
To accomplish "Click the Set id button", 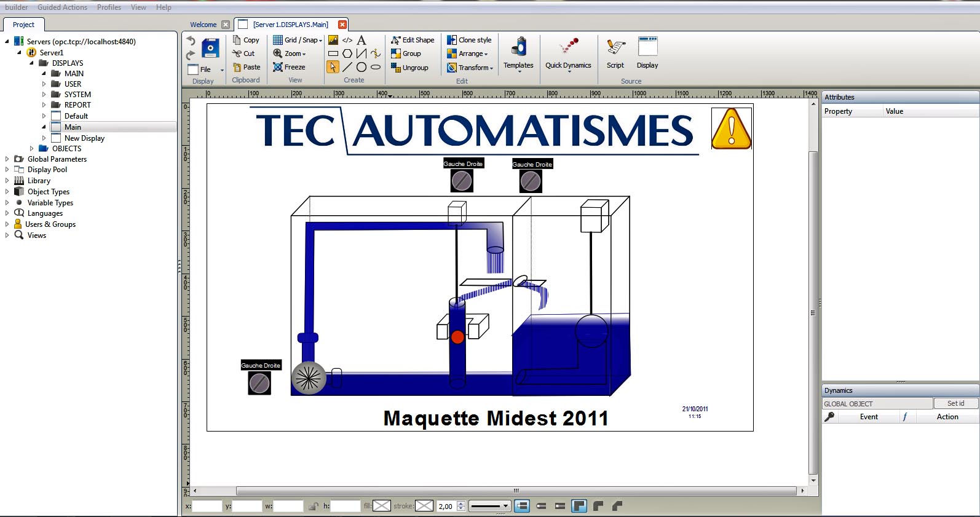I will click(x=955, y=403).
